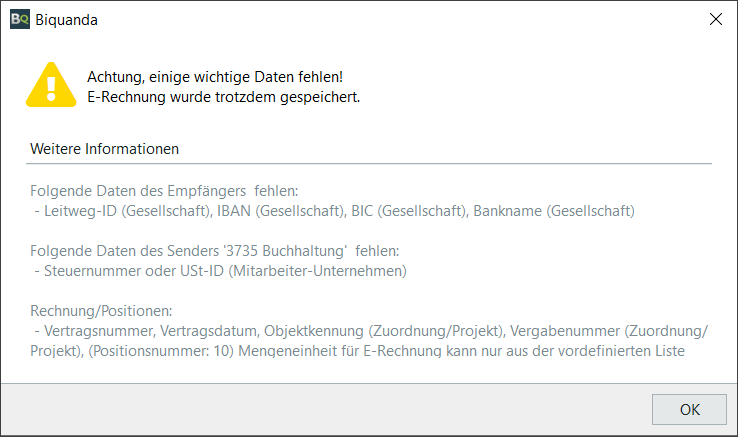Viewport: 738px width, 437px height.
Task: Select the 'Weitere Informationen' heading
Action: (105, 149)
